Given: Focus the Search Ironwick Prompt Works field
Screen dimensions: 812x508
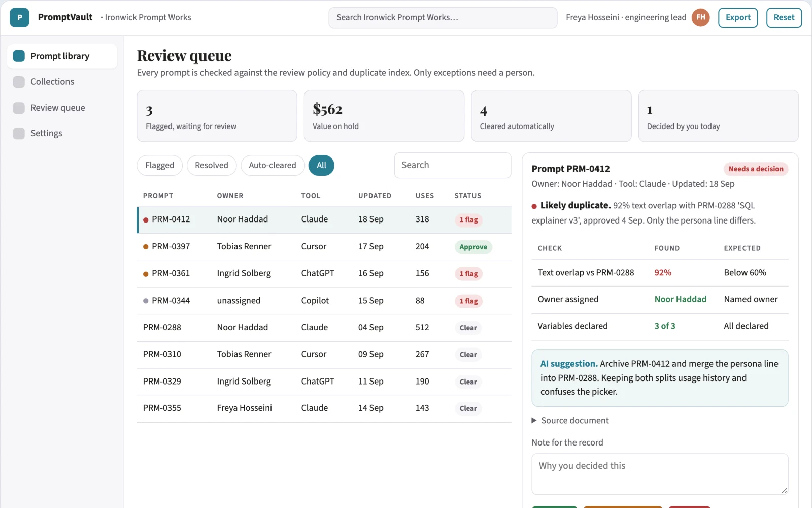Looking at the screenshot, I should pyautogui.click(x=443, y=18).
